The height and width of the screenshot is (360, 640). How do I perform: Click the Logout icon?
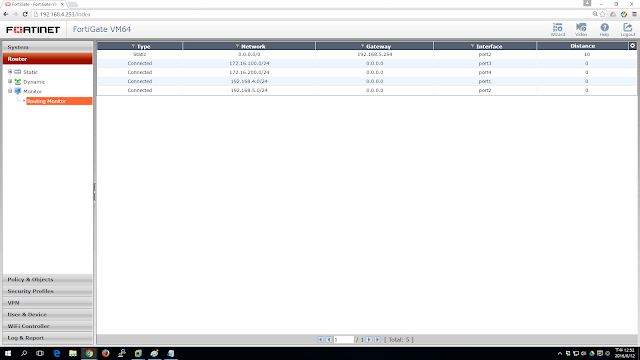[x=628, y=29]
